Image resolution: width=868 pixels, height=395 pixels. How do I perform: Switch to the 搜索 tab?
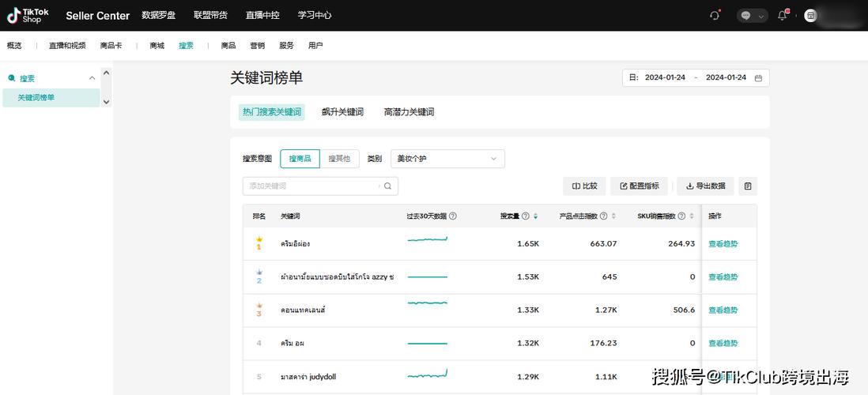186,46
